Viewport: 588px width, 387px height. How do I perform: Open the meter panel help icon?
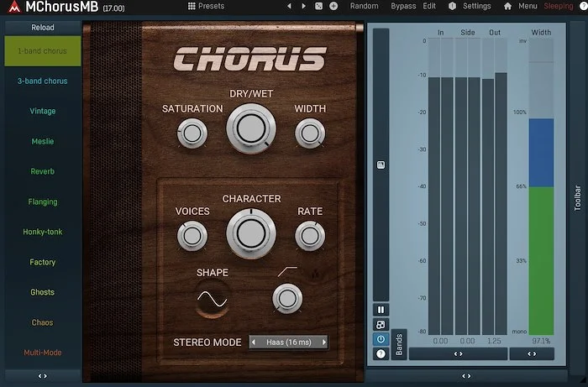pyautogui.click(x=381, y=353)
